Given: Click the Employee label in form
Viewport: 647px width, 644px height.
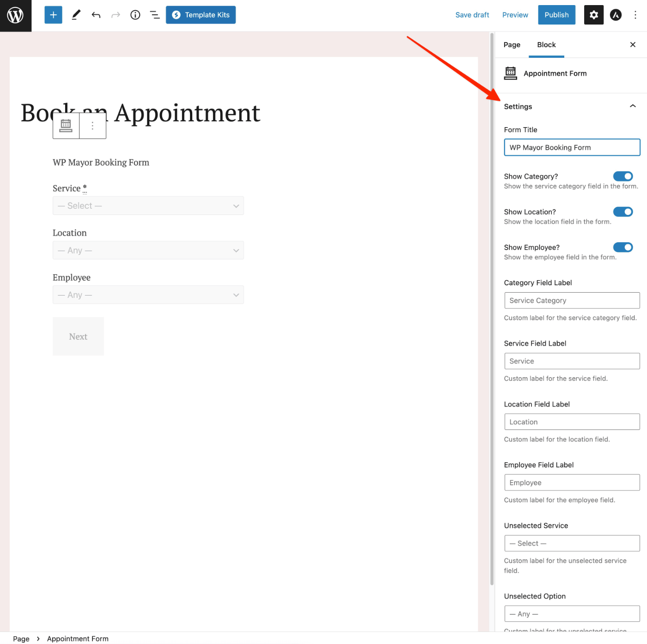Looking at the screenshot, I should pyautogui.click(x=72, y=277).
